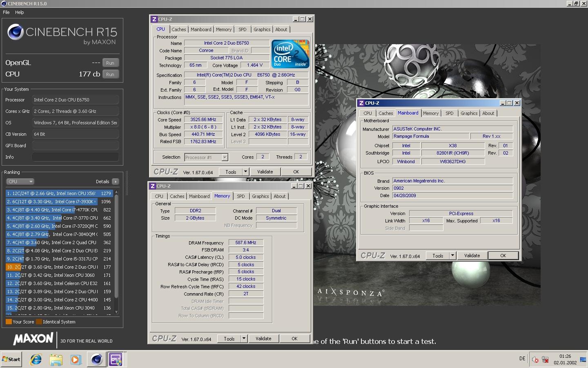Open the Ranking CPU dropdown
The height and width of the screenshot is (368, 588).
(x=20, y=182)
